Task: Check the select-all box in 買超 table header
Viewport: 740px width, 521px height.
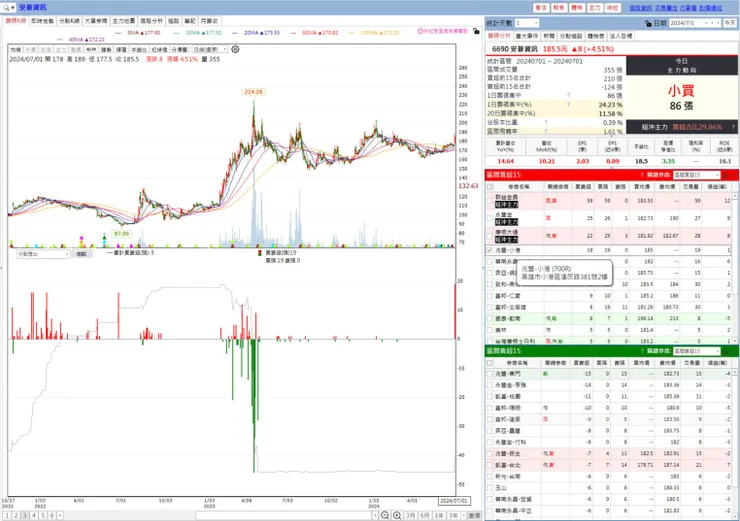Action: coord(490,187)
